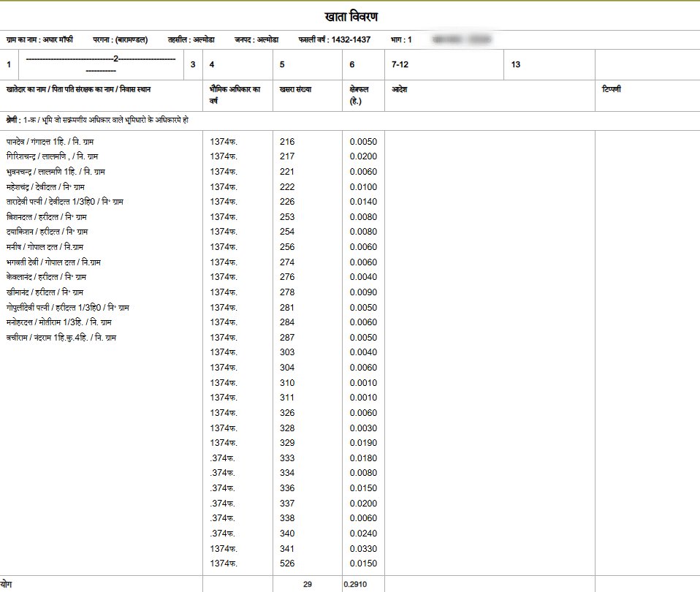
Task: Select the 'तारादेवी पत्नी / देवीदत्त' entry
Action: tap(65, 202)
